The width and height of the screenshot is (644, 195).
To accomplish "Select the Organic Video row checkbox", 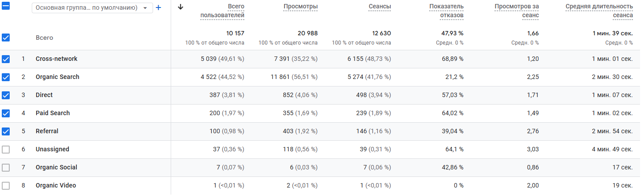I will [6, 186].
